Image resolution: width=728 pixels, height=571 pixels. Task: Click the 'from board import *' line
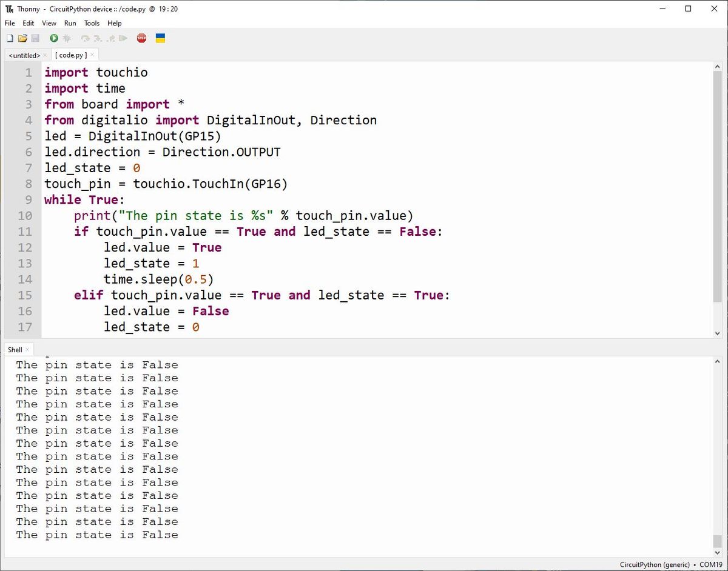tap(115, 104)
